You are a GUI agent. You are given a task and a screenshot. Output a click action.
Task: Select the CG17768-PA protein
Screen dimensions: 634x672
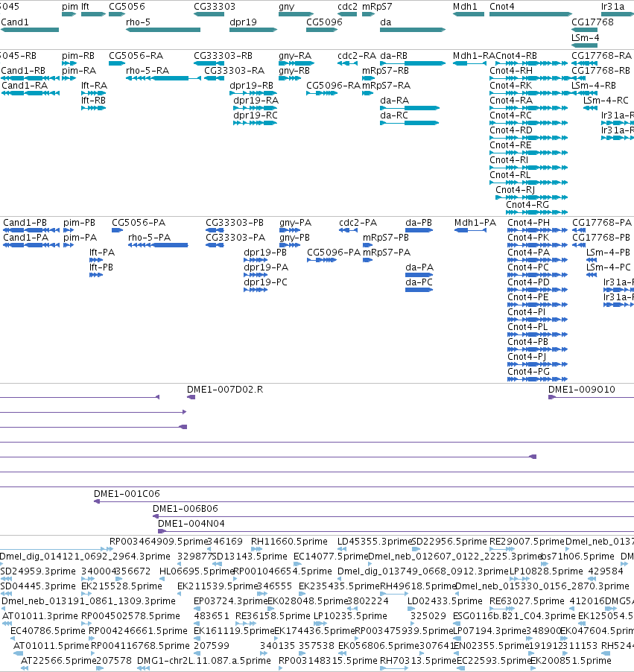(579, 230)
